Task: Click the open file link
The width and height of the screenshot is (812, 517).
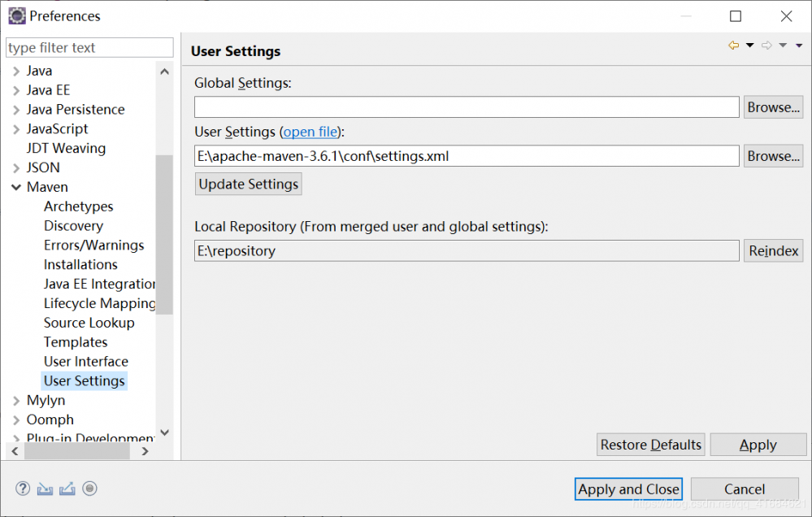Action: pyautogui.click(x=310, y=132)
